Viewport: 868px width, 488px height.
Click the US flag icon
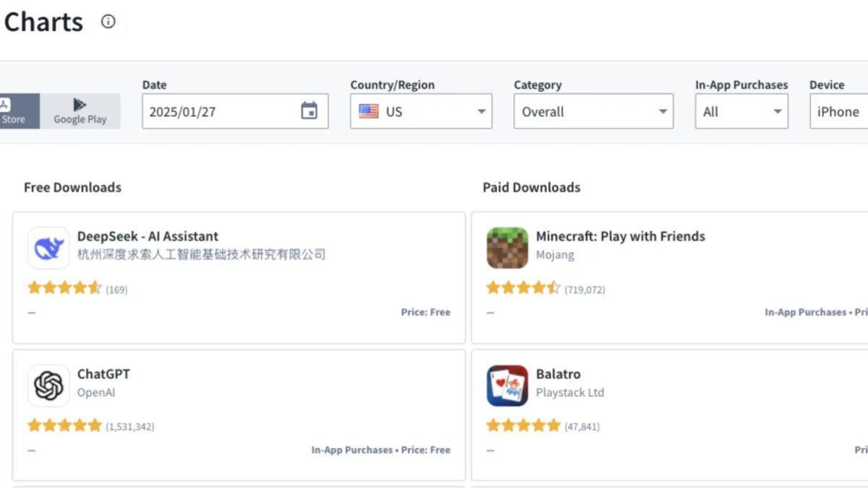tap(369, 111)
